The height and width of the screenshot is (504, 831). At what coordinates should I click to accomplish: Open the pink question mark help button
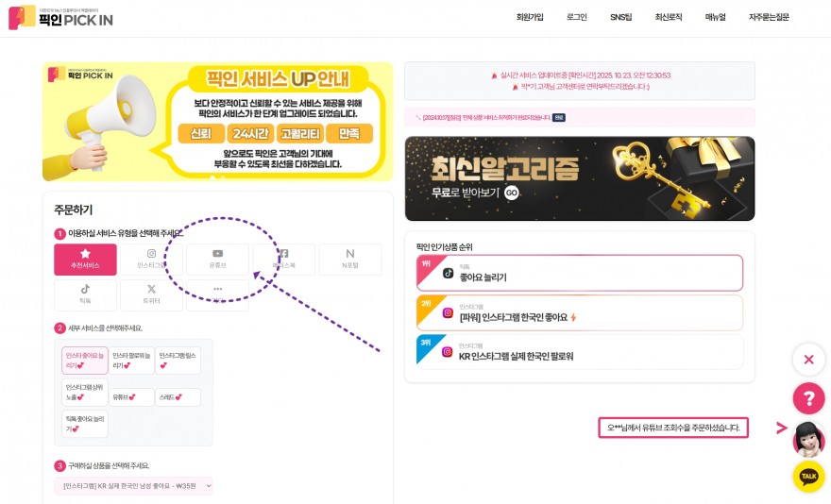[x=808, y=398]
